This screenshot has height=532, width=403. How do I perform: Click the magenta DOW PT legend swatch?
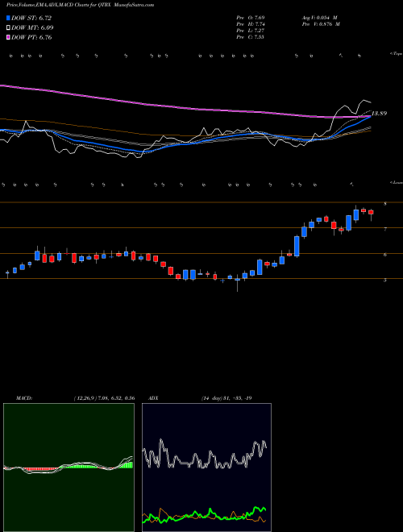pyautogui.click(x=8, y=37)
